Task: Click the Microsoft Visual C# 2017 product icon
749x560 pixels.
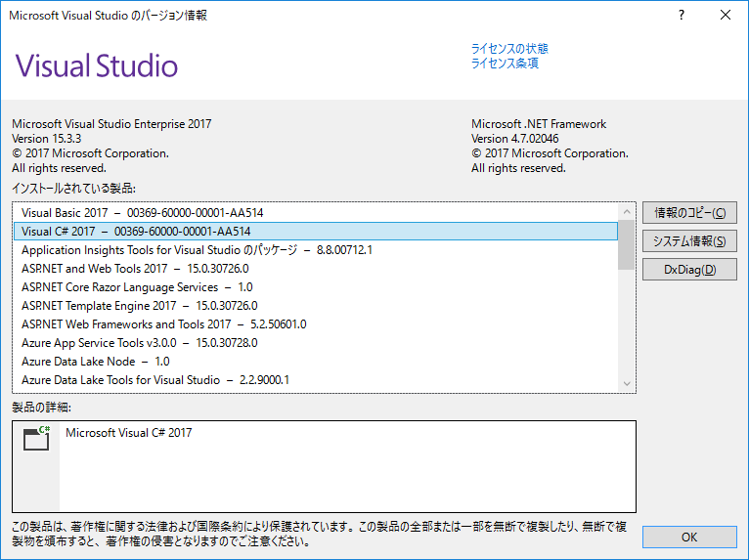Action: 37,438
